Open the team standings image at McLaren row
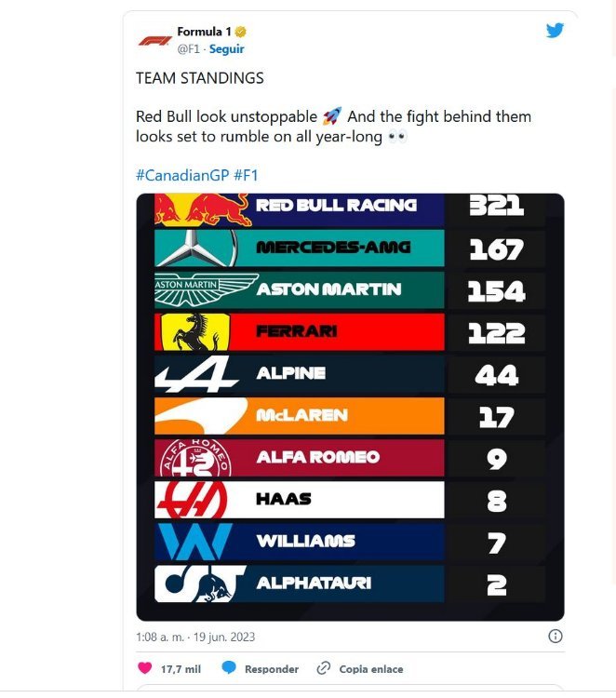The height and width of the screenshot is (698, 616). pyautogui.click(x=350, y=416)
